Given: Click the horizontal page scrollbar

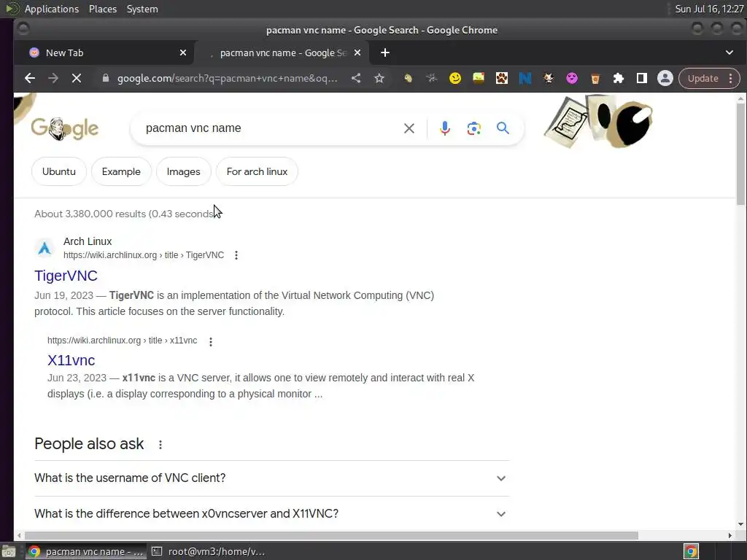Looking at the screenshot, I should tap(331, 535).
